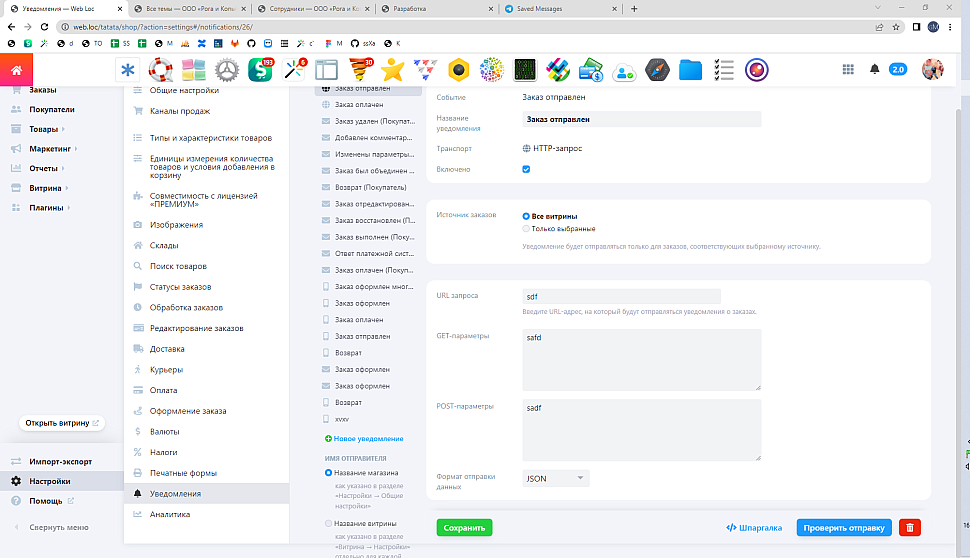Open the Формат отправки данных JSON dropdown
Image resolution: width=970 pixels, height=558 pixels.
tap(556, 479)
